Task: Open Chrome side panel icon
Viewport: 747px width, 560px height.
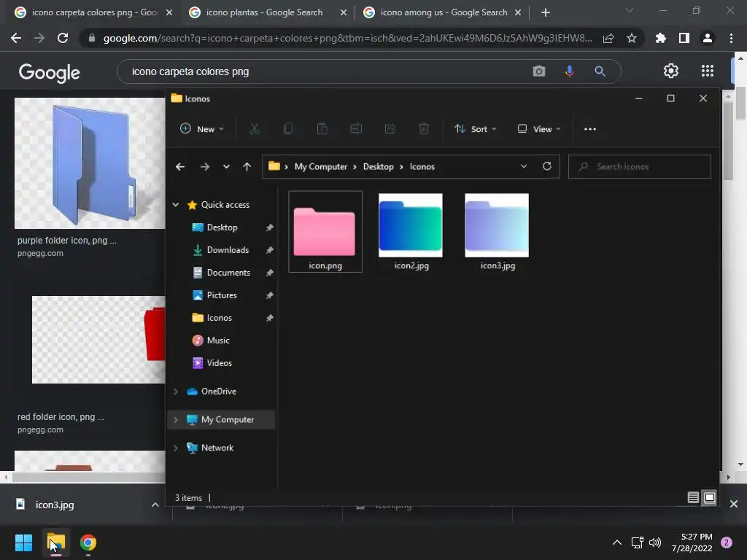Action: (684, 38)
